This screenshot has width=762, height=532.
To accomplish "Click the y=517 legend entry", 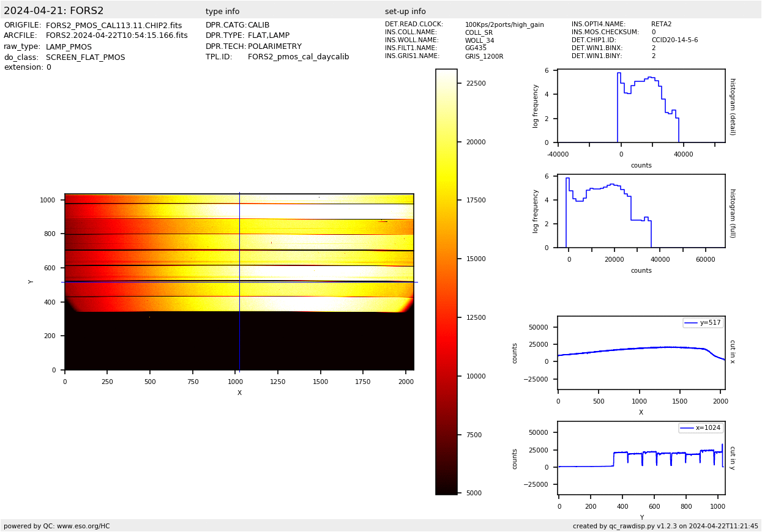I will click(x=703, y=323).
